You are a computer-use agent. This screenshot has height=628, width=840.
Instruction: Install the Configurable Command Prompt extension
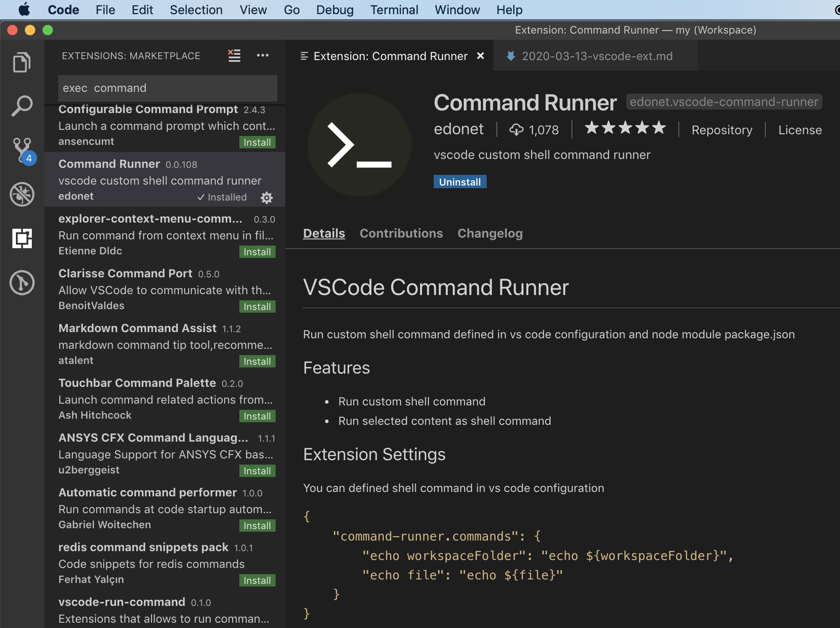[257, 142]
